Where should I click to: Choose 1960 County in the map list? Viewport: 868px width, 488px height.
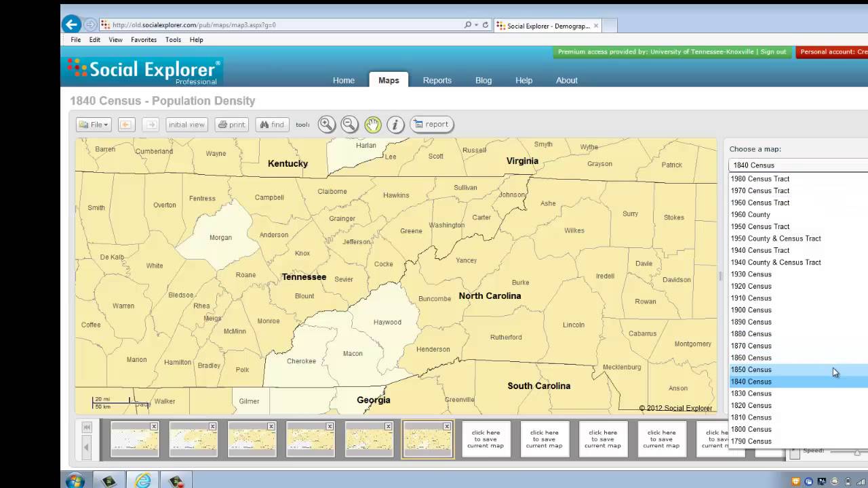[x=799, y=214]
